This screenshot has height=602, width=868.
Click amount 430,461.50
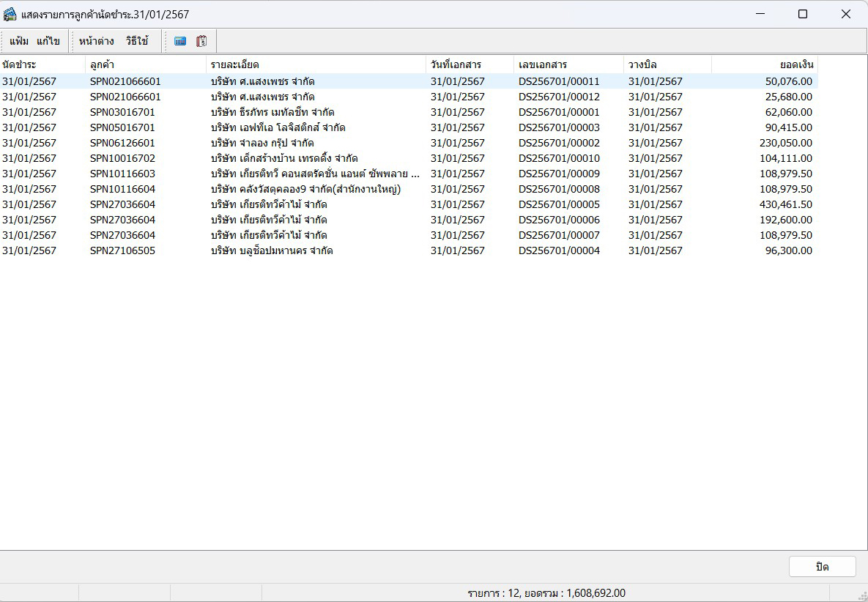tap(785, 205)
